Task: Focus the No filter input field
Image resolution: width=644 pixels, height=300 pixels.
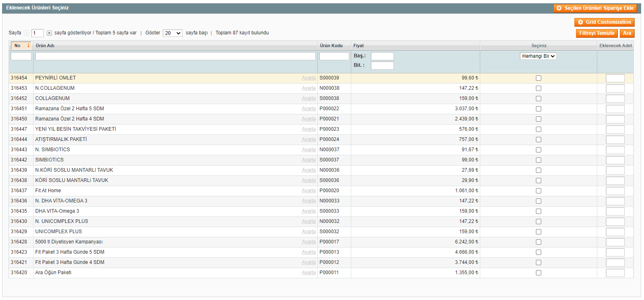Action: click(x=21, y=56)
